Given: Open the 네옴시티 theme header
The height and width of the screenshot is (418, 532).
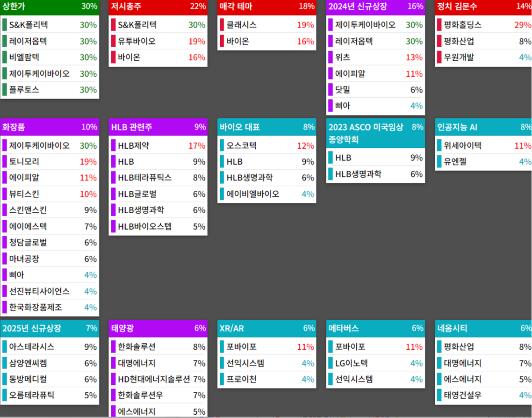Looking at the screenshot, I should pos(483,328).
